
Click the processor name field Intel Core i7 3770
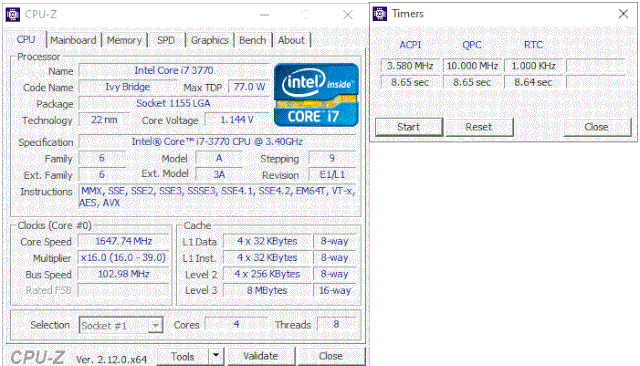174,71
